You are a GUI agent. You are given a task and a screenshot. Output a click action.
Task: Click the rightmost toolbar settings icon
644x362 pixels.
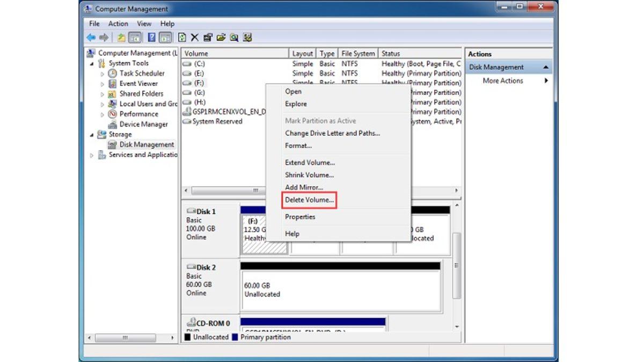click(248, 38)
